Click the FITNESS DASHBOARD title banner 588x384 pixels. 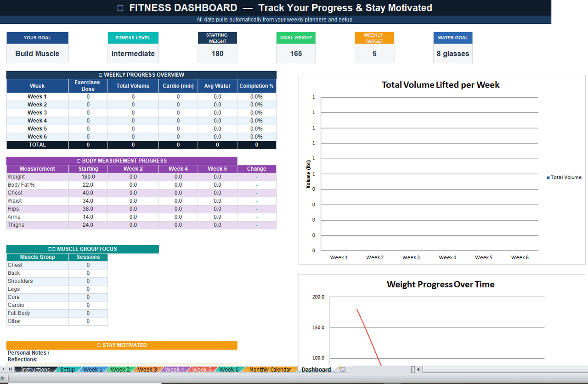(x=276, y=8)
